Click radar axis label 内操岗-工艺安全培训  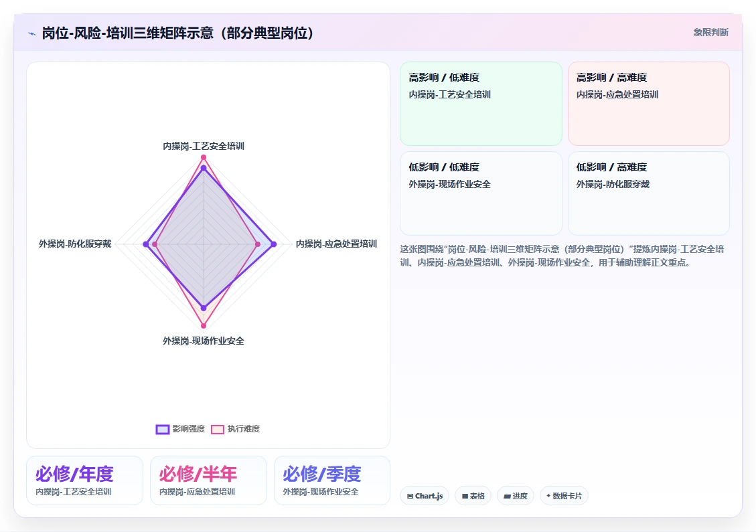[x=204, y=146]
